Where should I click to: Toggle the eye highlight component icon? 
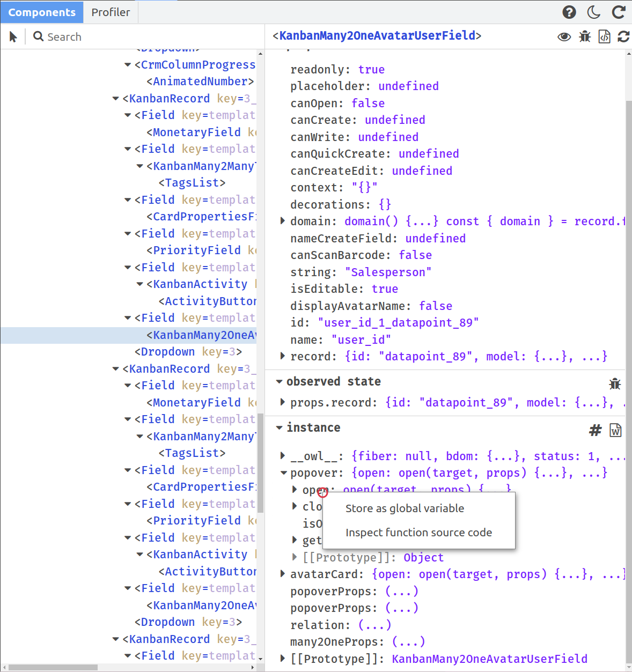[x=564, y=36]
